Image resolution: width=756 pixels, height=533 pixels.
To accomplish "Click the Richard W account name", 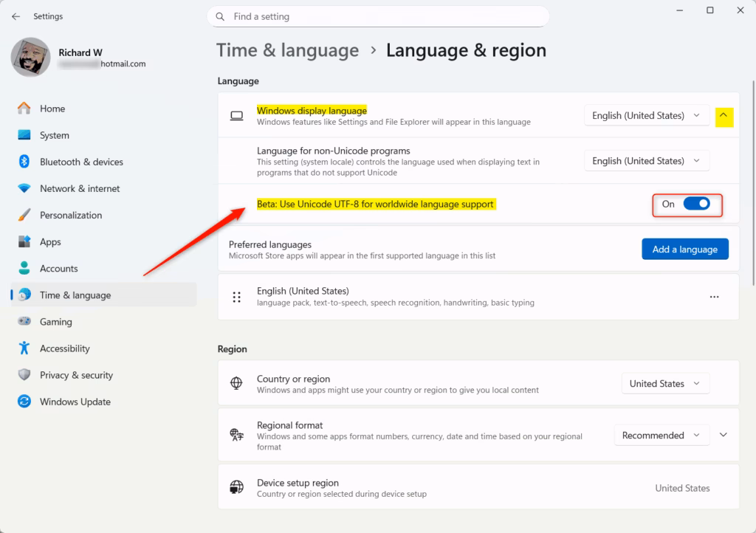I will click(80, 52).
